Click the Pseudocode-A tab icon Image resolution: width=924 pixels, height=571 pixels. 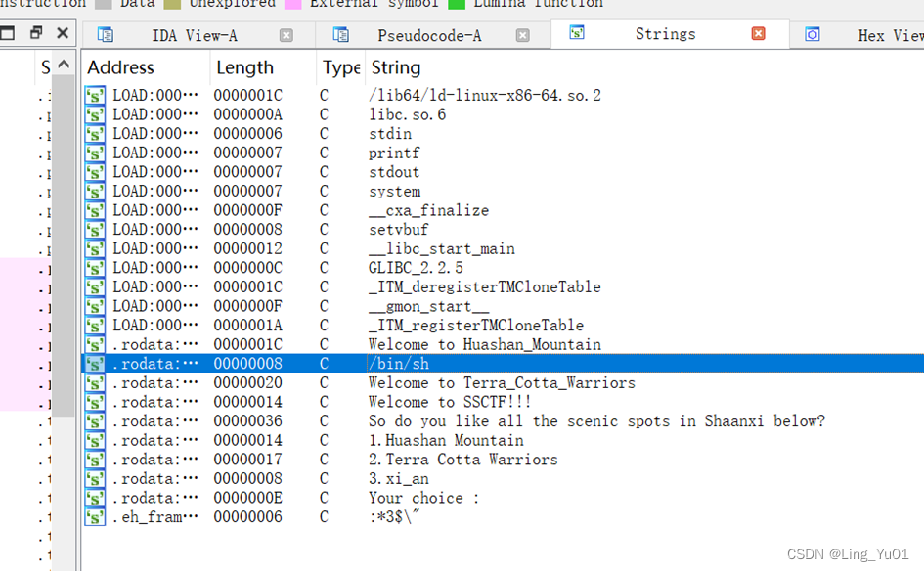(x=340, y=35)
